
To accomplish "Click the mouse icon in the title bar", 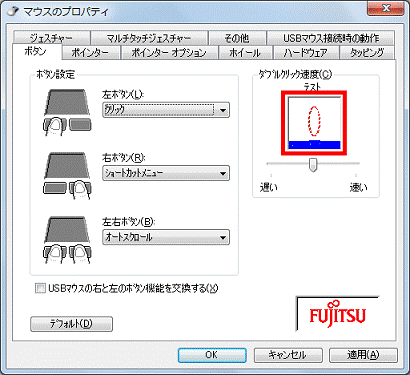I will point(13,12).
